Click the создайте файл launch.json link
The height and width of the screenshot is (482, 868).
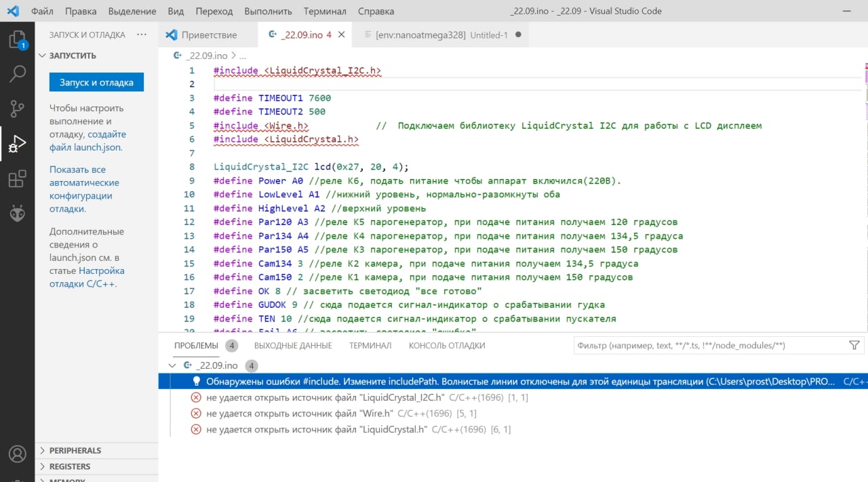pos(87,140)
